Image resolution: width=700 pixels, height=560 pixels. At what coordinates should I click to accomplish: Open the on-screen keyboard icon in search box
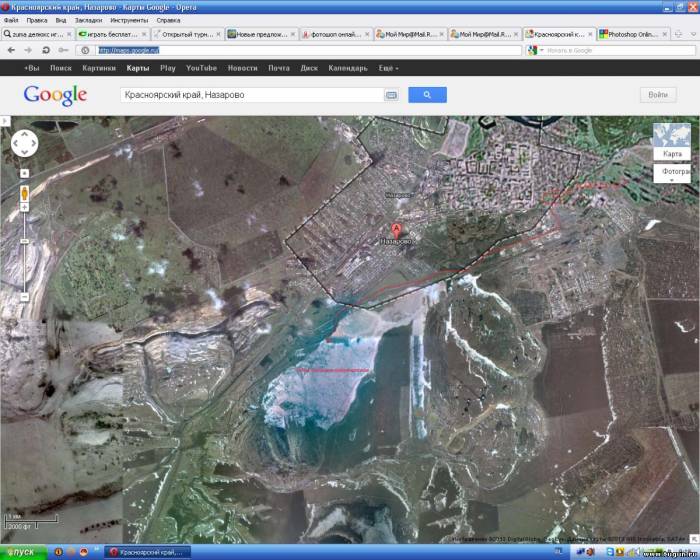click(391, 95)
